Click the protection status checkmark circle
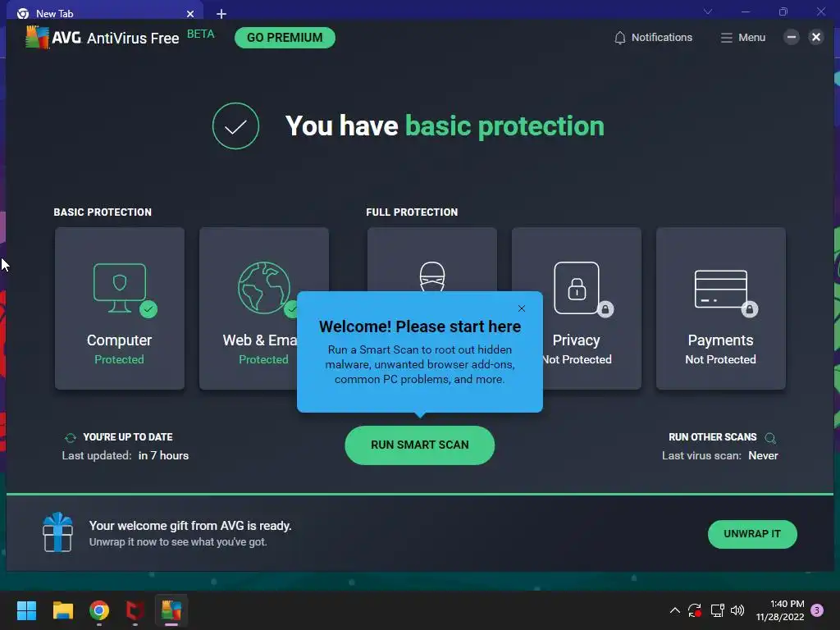840x630 pixels. (x=235, y=126)
